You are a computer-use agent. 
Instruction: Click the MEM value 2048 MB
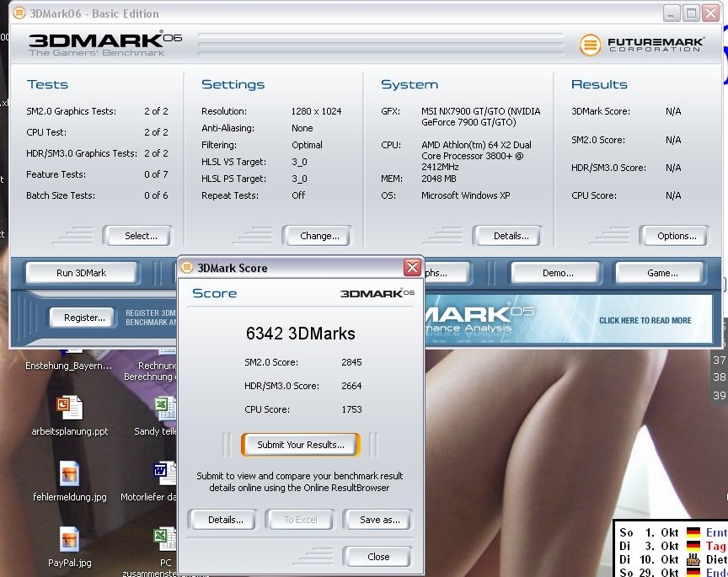click(x=439, y=179)
